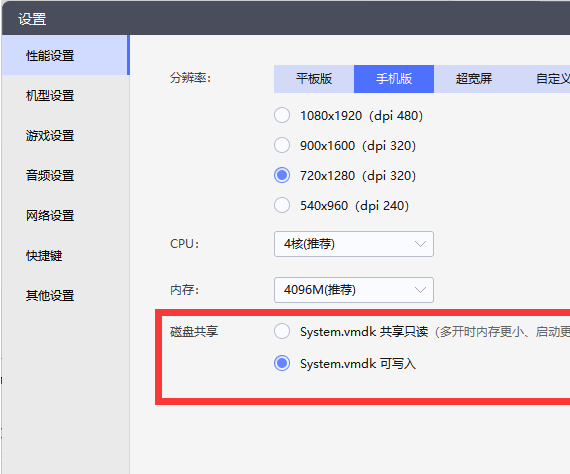This screenshot has height=474, width=570.
Task: Open 网络设置 section
Action: click(65, 216)
